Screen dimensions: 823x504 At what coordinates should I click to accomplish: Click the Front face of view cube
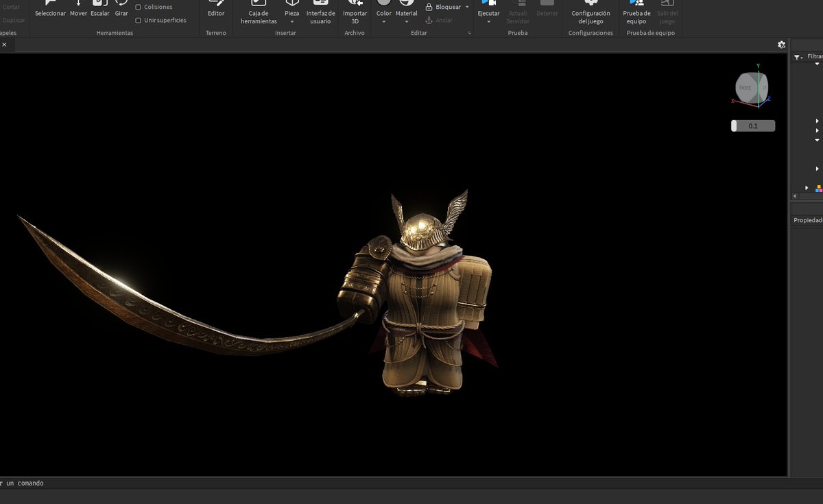[745, 88]
